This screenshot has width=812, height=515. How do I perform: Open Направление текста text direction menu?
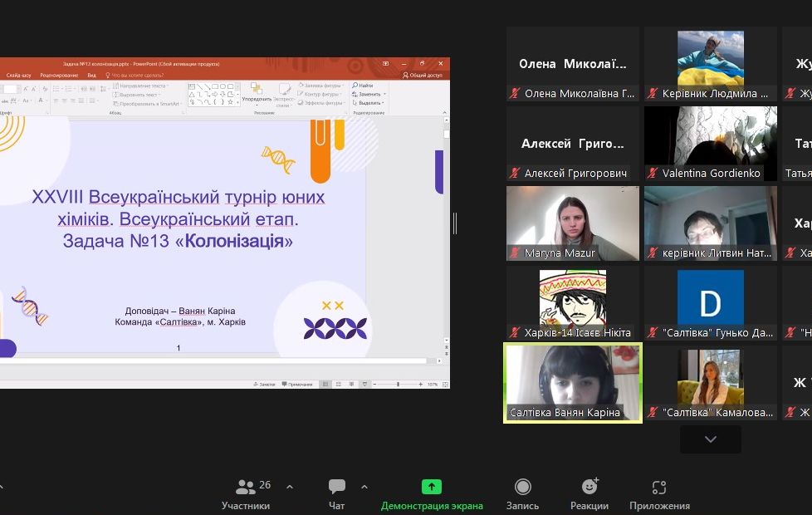pos(139,86)
